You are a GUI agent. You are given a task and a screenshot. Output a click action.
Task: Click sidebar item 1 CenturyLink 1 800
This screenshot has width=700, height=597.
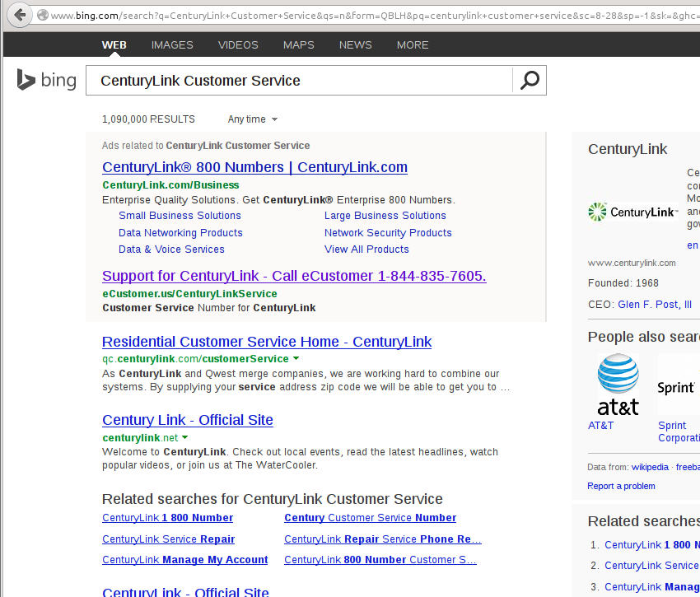click(651, 545)
